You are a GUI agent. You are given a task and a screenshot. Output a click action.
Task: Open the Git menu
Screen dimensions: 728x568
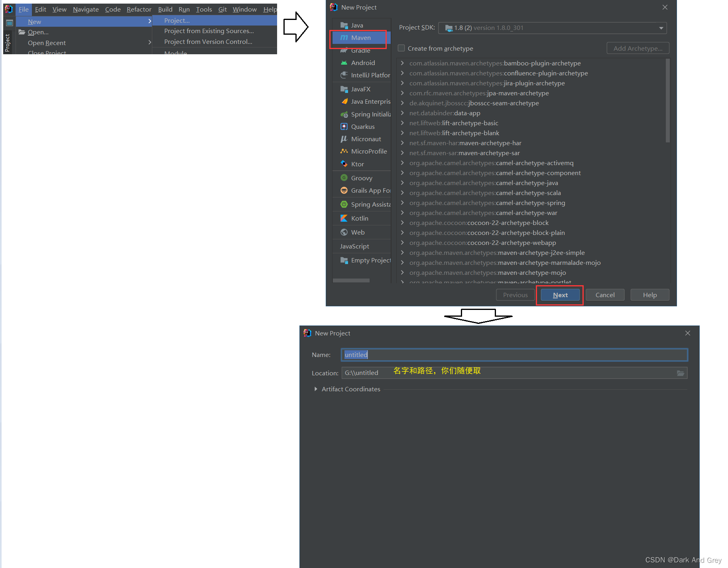pos(222,9)
